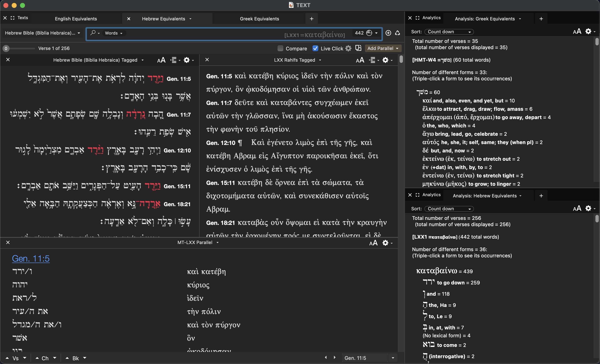Switch to English Equivalents tab
Screen dimensions: 600x364
click(76, 19)
